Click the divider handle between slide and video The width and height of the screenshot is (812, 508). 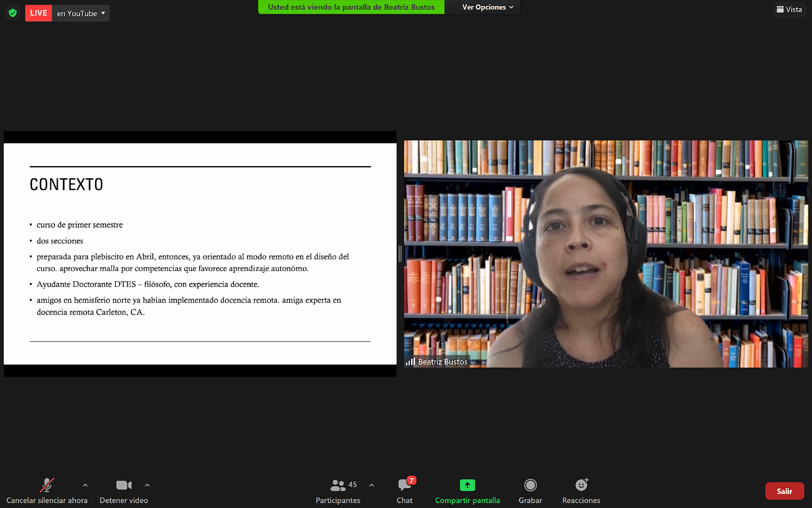tap(400, 254)
